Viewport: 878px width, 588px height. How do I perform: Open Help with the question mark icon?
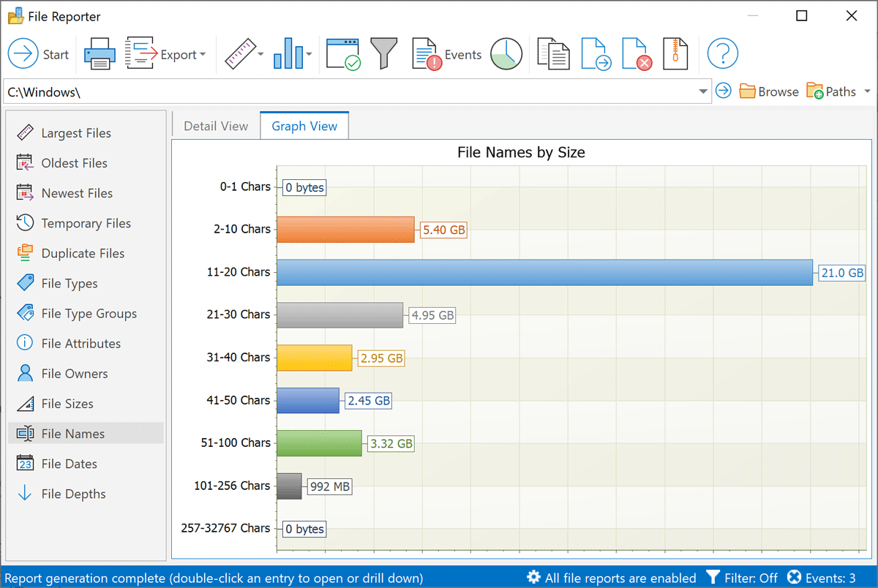tap(722, 53)
